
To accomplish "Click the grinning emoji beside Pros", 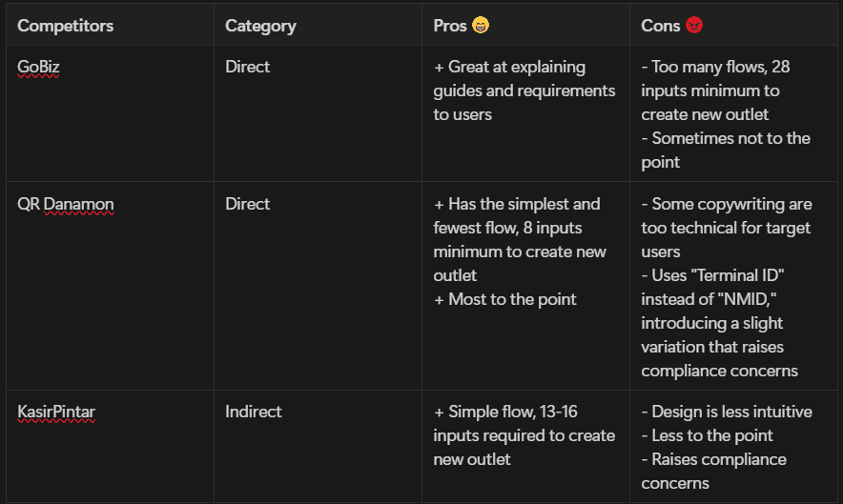I will [481, 26].
